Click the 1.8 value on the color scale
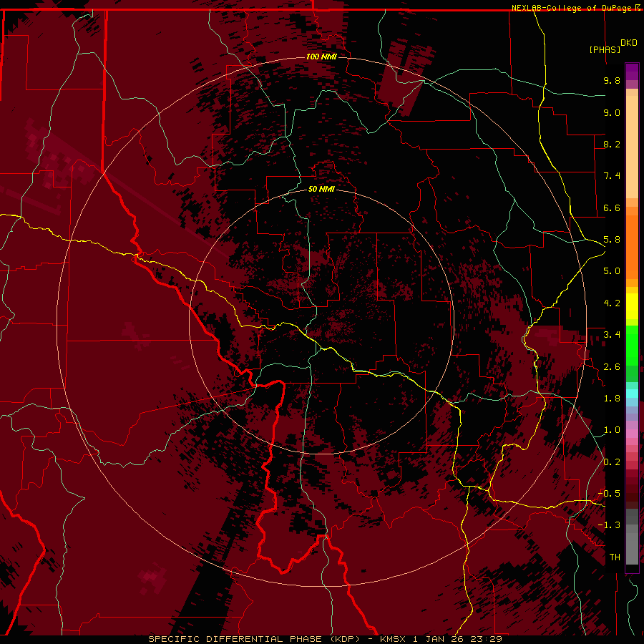 click(612, 399)
